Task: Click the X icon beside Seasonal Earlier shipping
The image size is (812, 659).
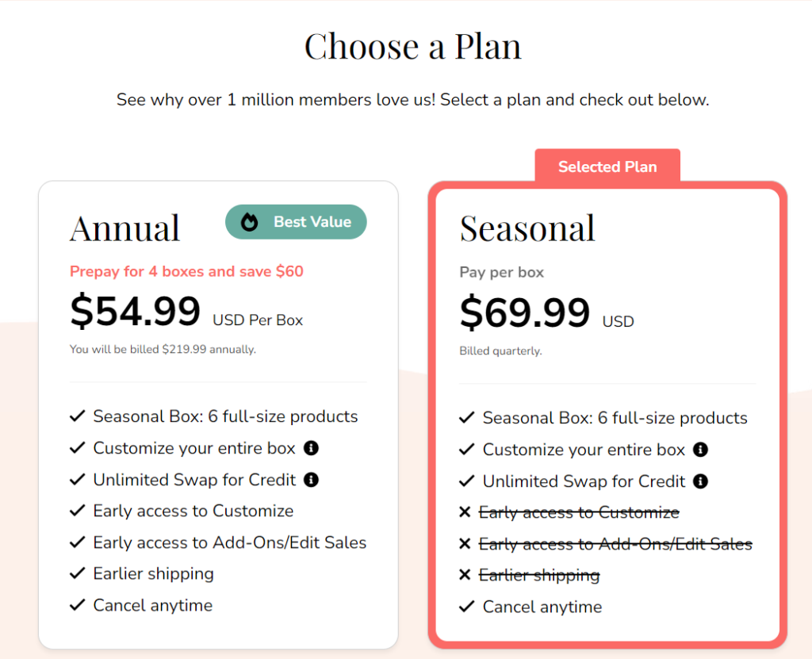Action: tap(465, 575)
